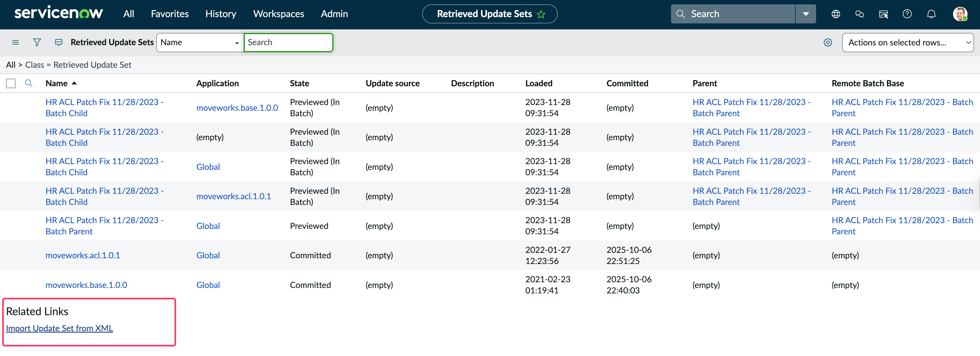Click the list Search input field
This screenshot has width=980, height=356.
288,42
